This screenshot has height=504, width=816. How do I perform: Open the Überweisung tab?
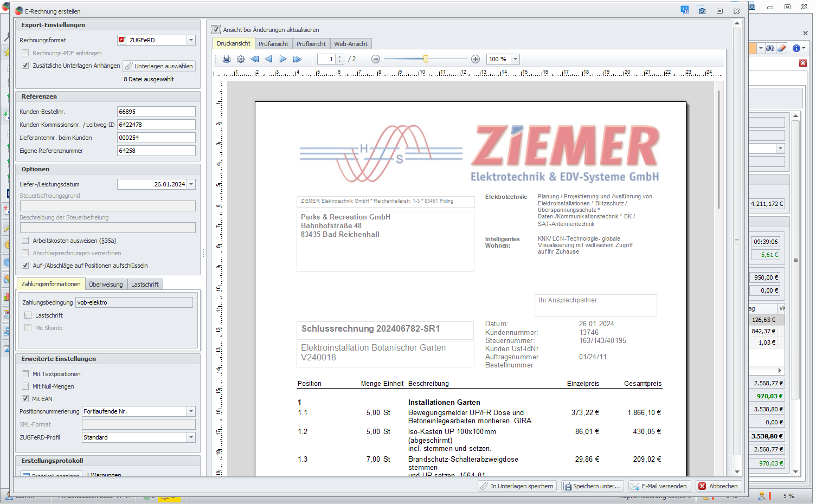[106, 285]
